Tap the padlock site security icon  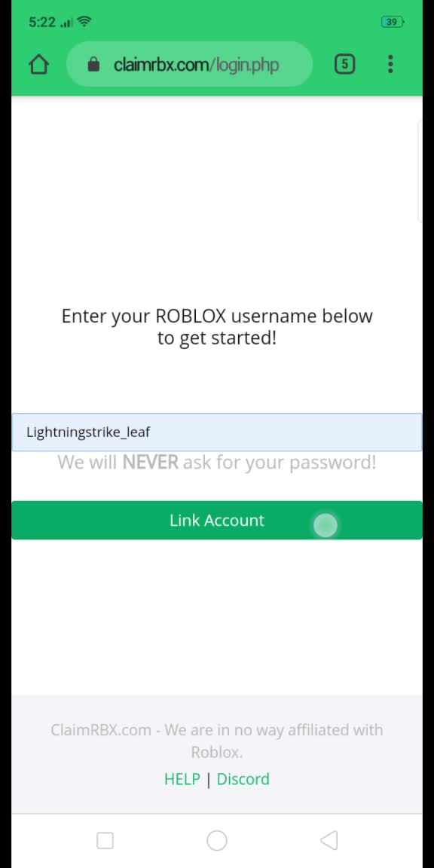[93, 65]
